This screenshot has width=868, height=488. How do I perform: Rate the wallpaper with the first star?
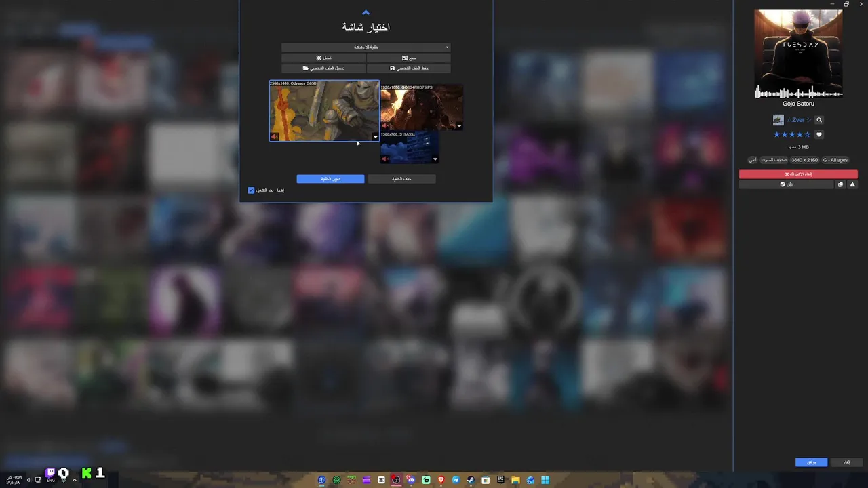[777, 135]
